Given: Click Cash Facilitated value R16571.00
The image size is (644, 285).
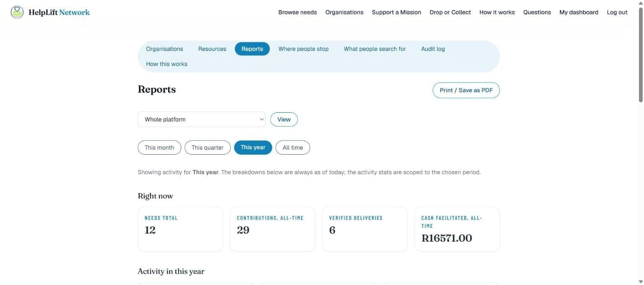Looking at the screenshot, I should 447,238.
